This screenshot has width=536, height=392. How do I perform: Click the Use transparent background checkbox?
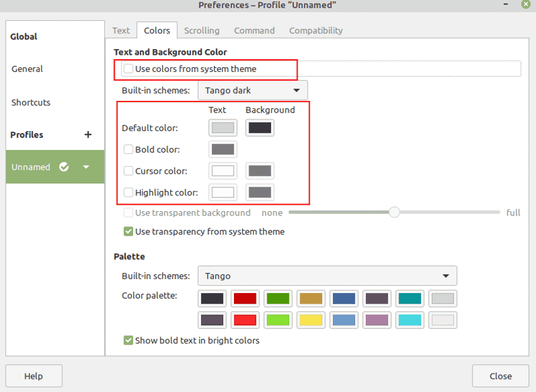(x=128, y=212)
